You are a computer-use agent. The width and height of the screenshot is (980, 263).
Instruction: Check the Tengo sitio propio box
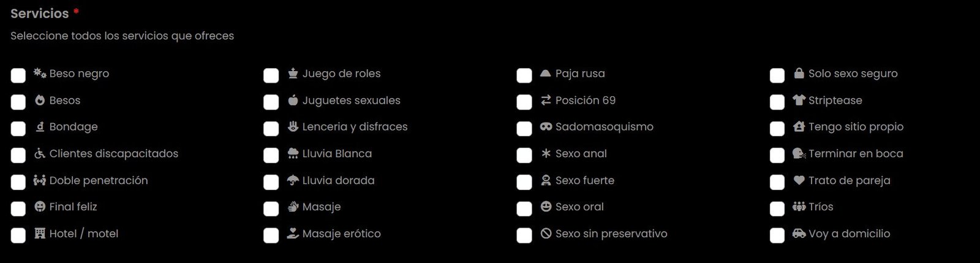pos(777,129)
